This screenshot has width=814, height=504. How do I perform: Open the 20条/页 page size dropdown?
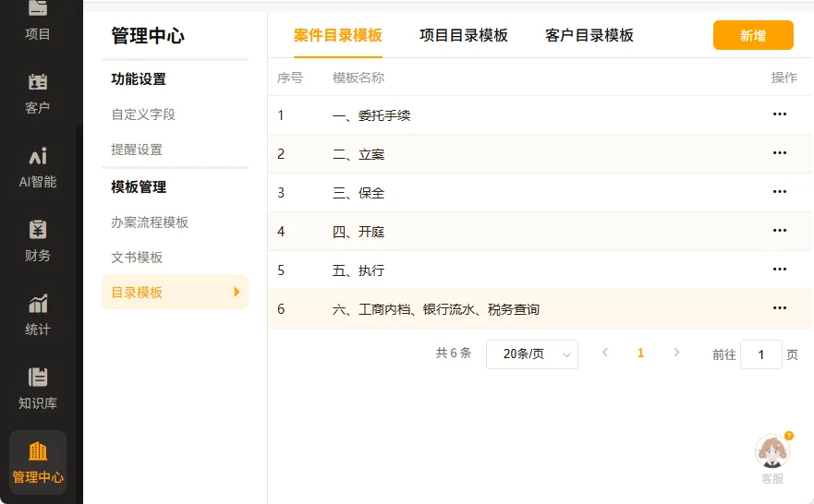(x=531, y=354)
